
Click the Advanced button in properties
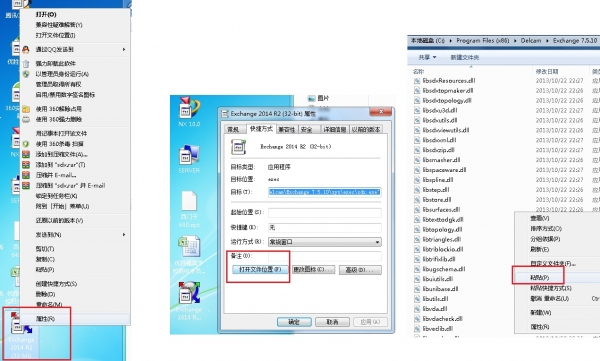pyautogui.click(x=360, y=270)
